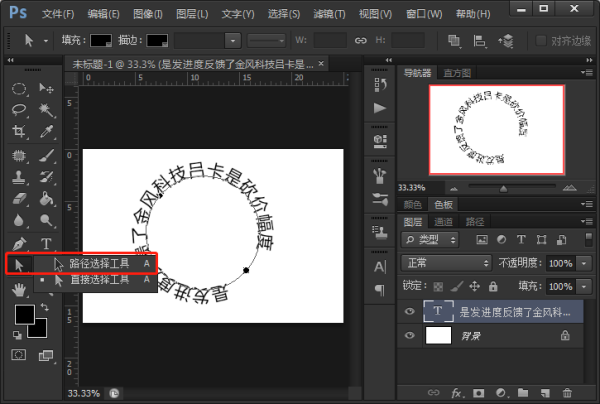Select the Healing Brush tool
The image size is (600, 404).
tap(19, 156)
